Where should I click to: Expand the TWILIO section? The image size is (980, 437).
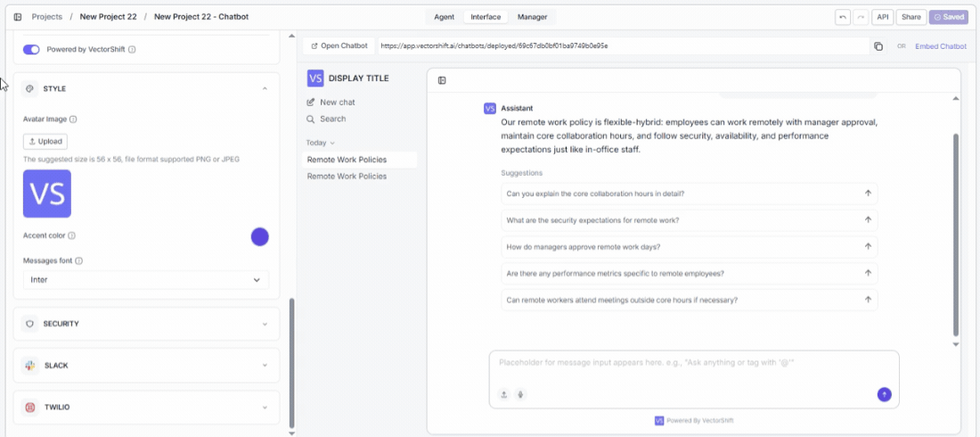click(146, 407)
